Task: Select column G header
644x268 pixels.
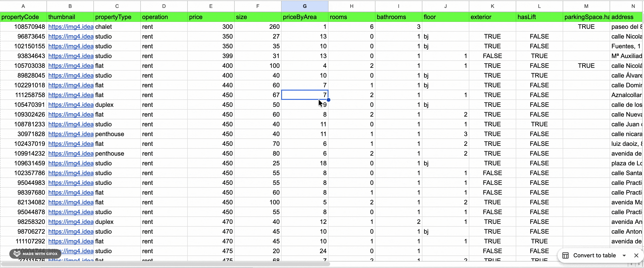Action: [305, 6]
